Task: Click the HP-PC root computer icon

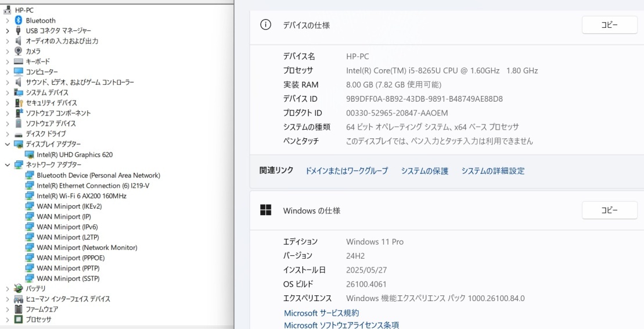Action: [x=7, y=10]
